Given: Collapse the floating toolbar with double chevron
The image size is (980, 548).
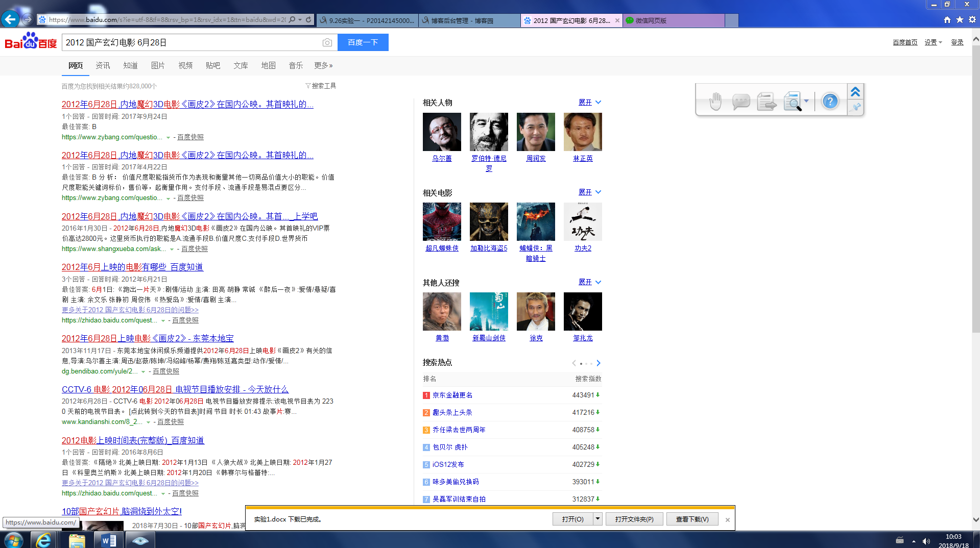Looking at the screenshot, I should click(855, 92).
